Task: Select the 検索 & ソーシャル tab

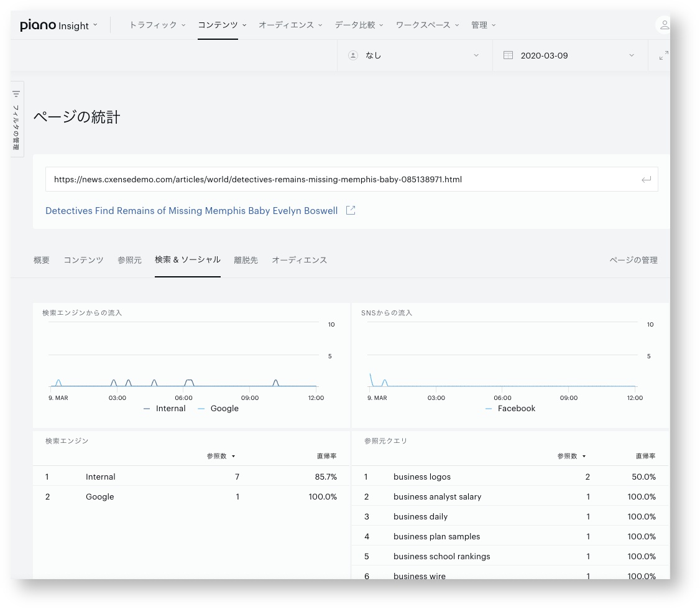Action: pos(188,259)
